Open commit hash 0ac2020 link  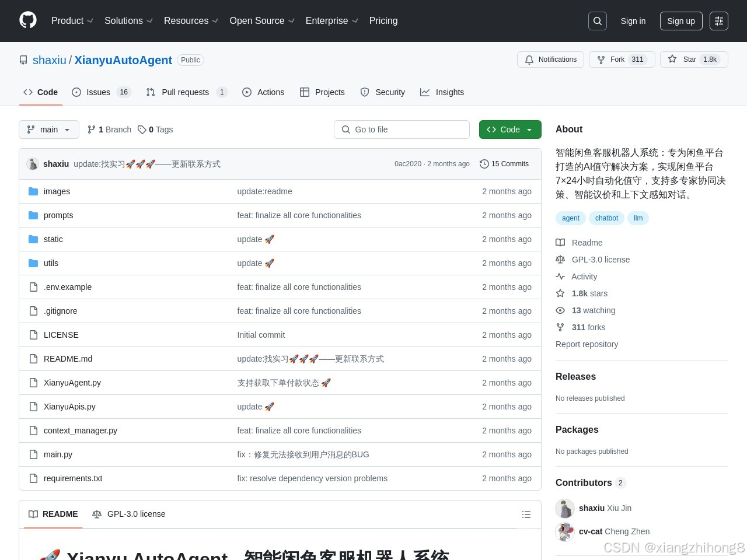(x=408, y=164)
